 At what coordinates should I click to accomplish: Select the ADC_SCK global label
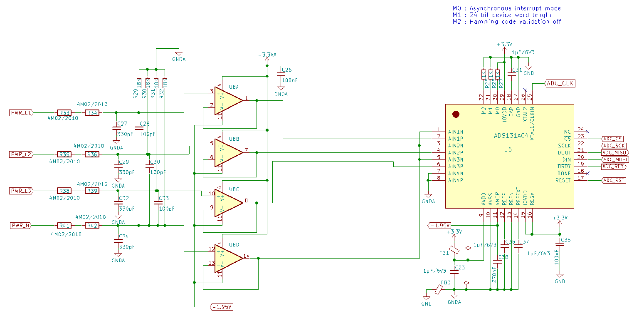click(614, 145)
